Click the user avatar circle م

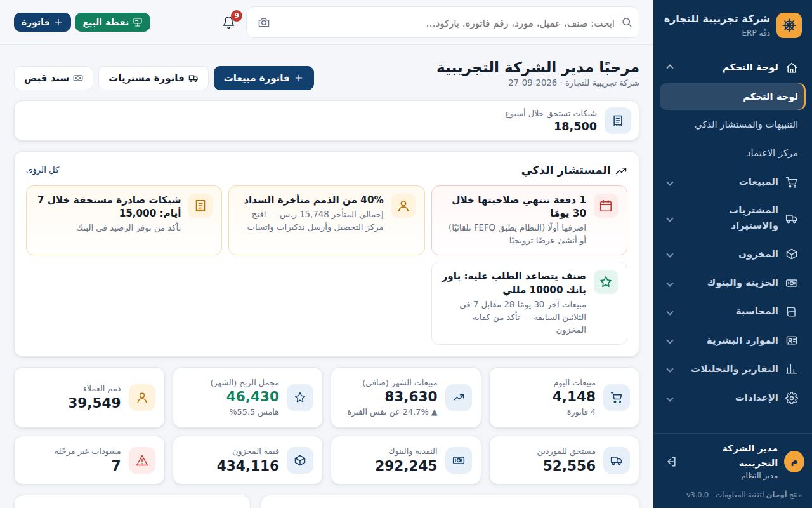(794, 462)
